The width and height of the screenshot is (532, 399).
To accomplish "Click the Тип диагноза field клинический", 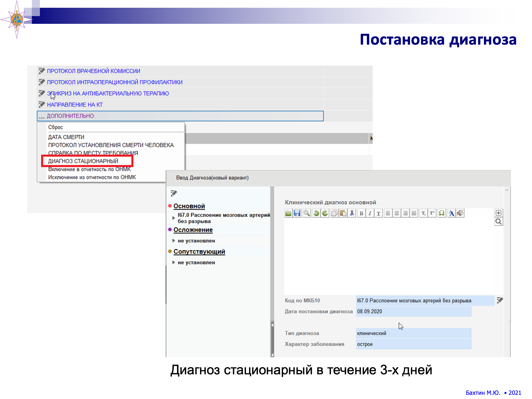I will [414, 333].
